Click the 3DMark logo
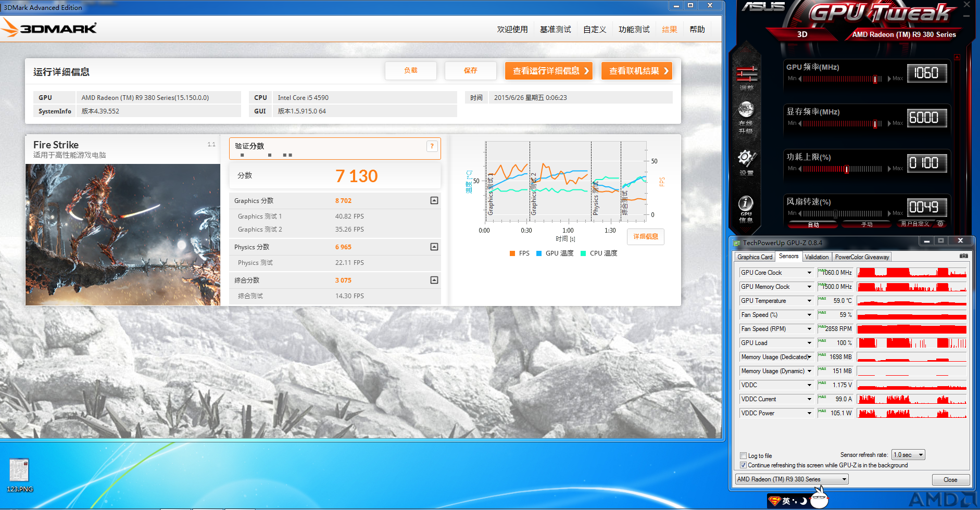The image size is (980, 510). click(x=49, y=28)
